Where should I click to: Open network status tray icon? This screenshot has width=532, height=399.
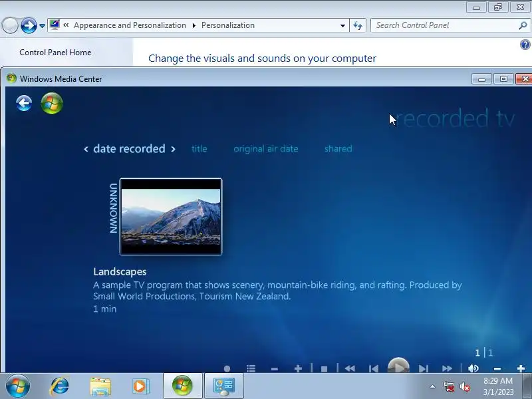(x=448, y=386)
